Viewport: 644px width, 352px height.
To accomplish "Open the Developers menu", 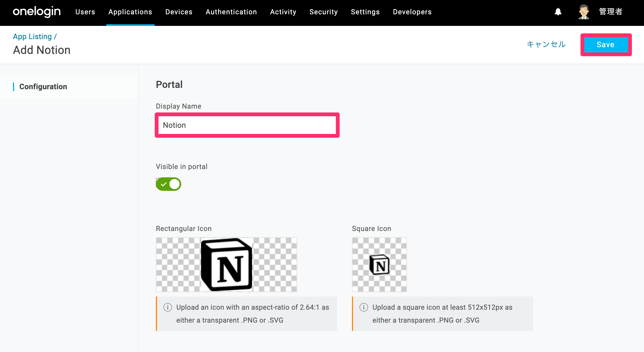I will (412, 12).
